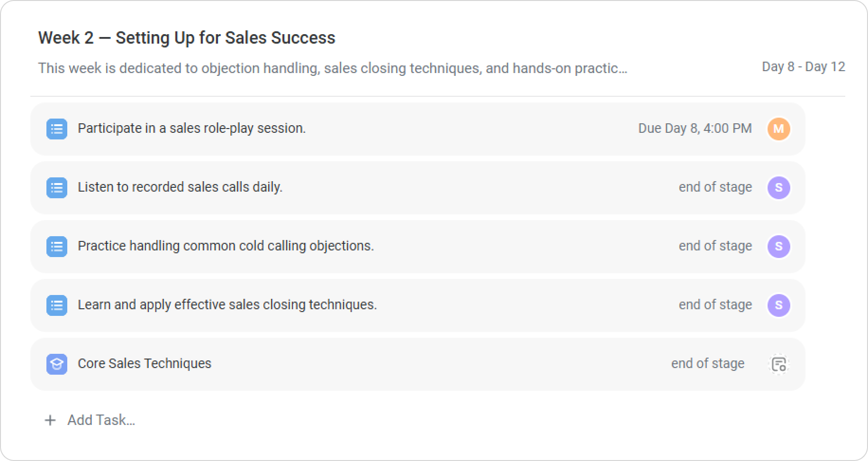Viewport: 868px width, 461px height.
Task: Click the plus icon beside Add Task
Action: pos(50,420)
